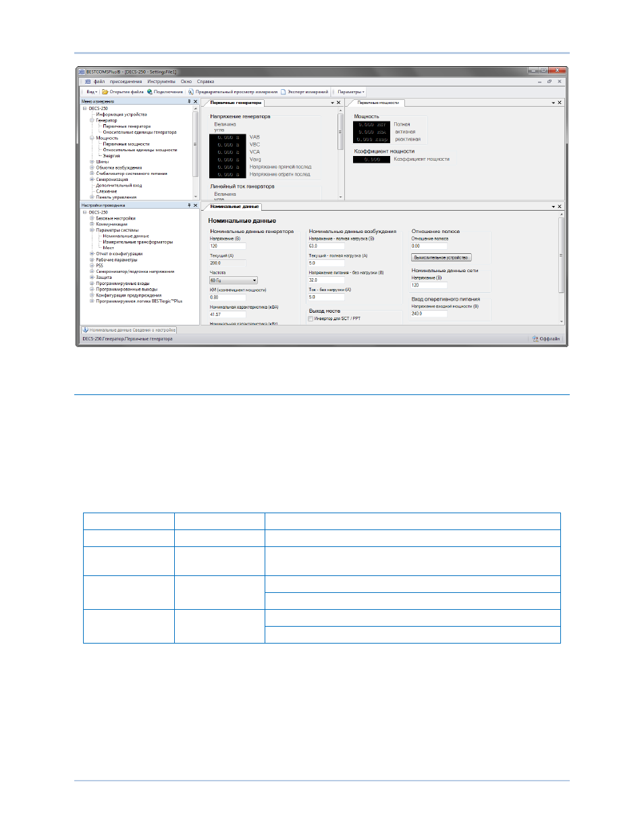
Task: Open pane dropdown arrow of Номинальные данные
Action: coord(553,207)
